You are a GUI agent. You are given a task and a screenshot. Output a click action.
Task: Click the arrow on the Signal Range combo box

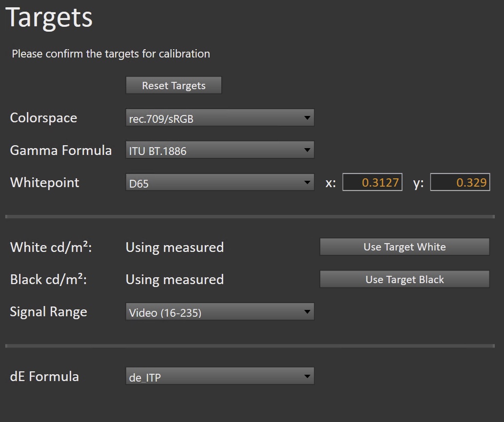tap(307, 312)
